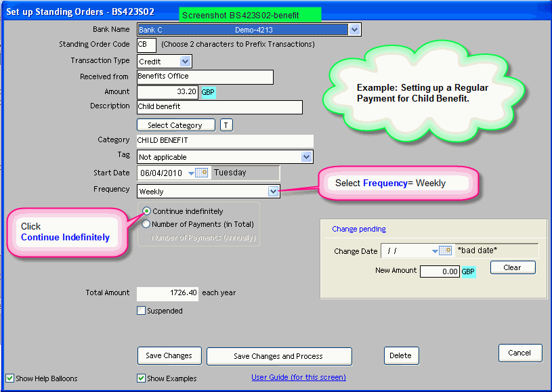Click the Save Changes button
Viewport: 552px width, 392px height.
[x=169, y=355]
